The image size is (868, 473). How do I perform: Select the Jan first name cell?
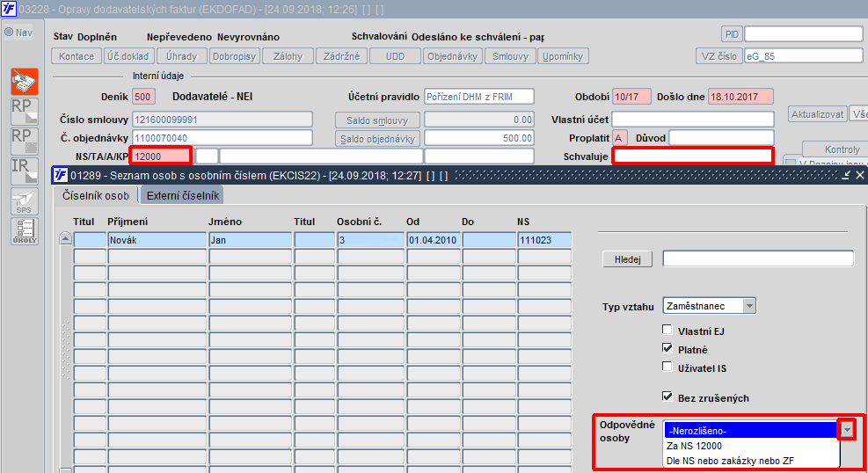pos(251,240)
